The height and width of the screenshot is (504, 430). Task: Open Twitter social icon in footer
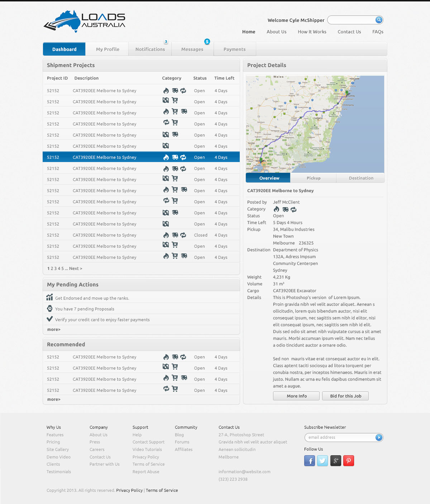pyautogui.click(x=322, y=461)
